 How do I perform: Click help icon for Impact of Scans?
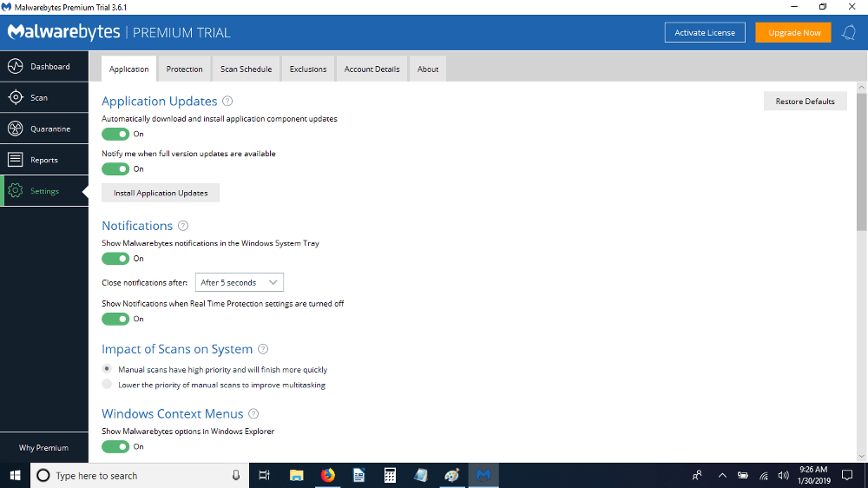pos(263,349)
